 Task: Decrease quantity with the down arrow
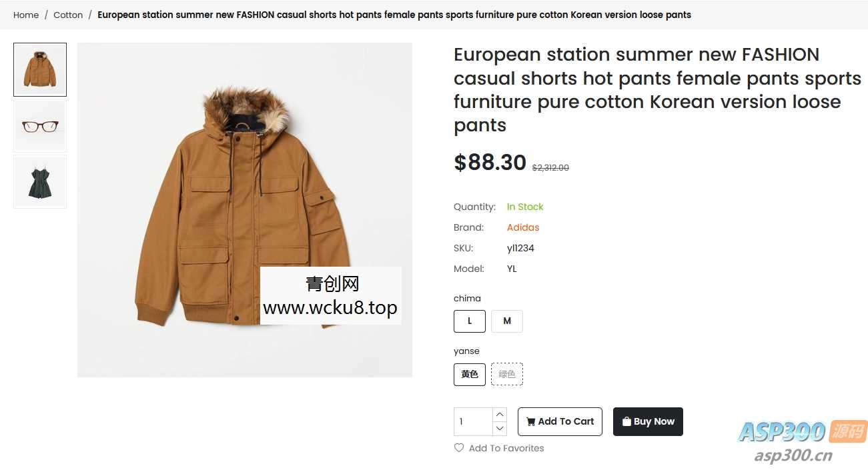pyautogui.click(x=500, y=429)
